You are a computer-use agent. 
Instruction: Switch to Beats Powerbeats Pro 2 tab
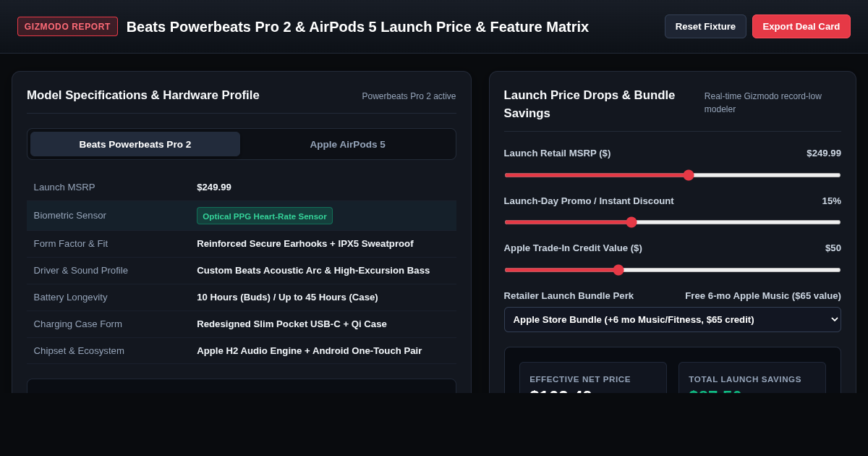coord(135,144)
